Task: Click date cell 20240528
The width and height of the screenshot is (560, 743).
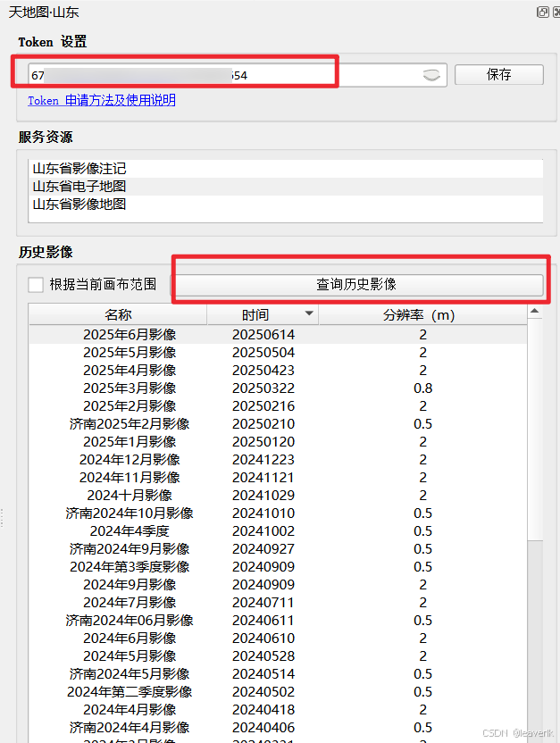Action: tap(263, 655)
